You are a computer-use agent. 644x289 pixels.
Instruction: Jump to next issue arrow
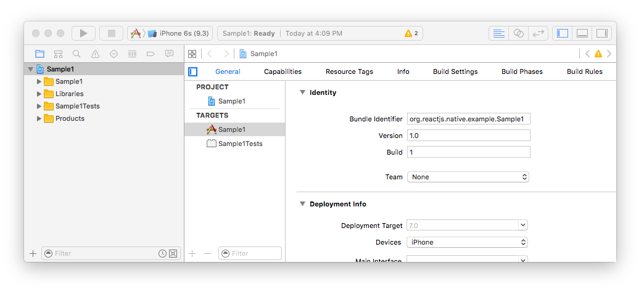click(609, 54)
